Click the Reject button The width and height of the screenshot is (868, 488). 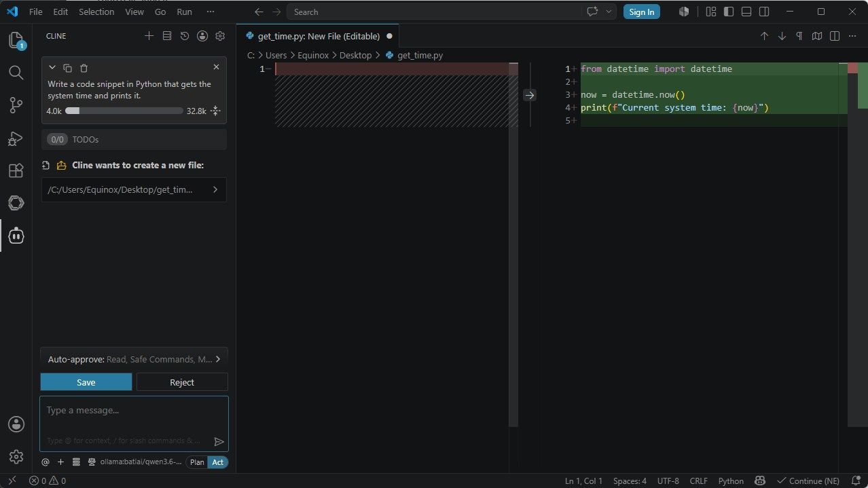(x=182, y=382)
